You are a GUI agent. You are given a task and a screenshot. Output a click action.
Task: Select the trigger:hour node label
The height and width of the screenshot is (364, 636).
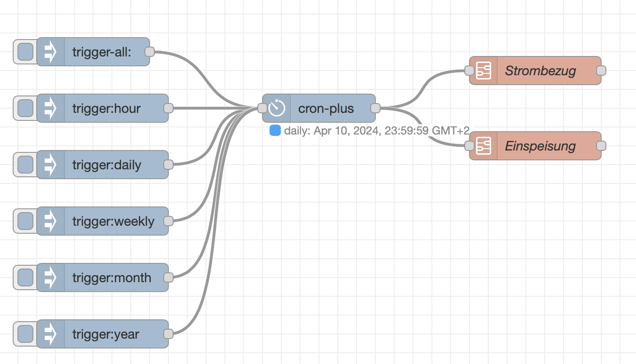pos(106,109)
